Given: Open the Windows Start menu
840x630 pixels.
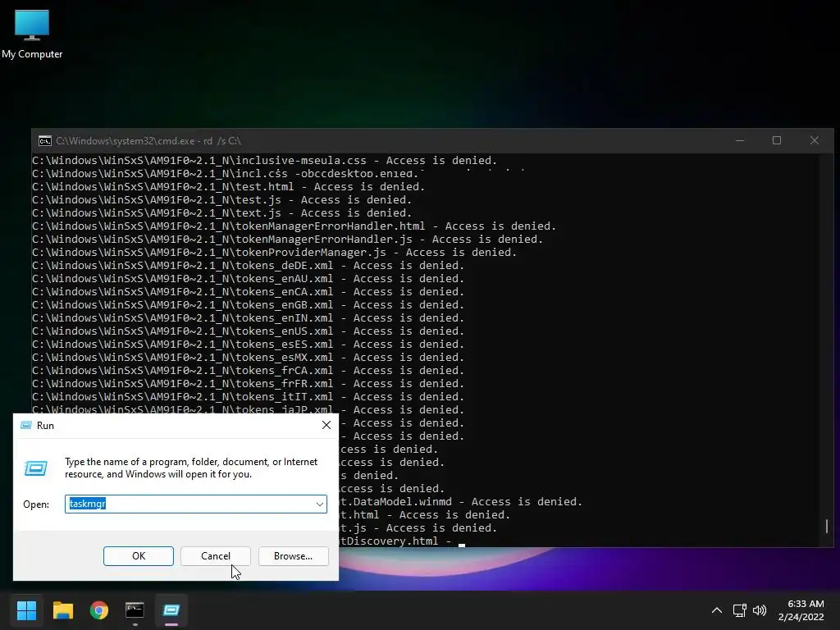Looking at the screenshot, I should tap(26, 609).
